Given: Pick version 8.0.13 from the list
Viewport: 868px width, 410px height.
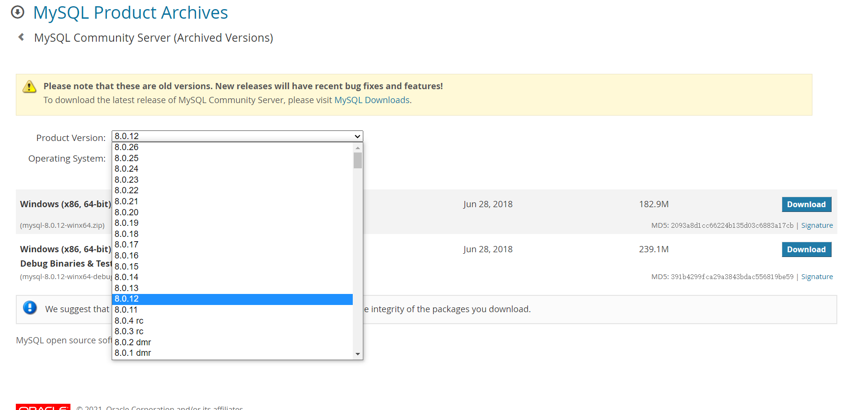Looking at the screenshot, I should 127,288.
